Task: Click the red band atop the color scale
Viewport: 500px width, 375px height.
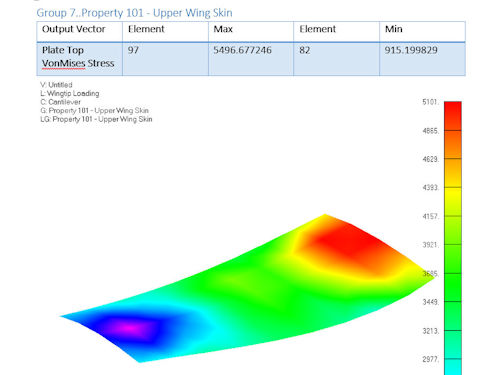Action: pyautogui.click(x=453, y=116)
